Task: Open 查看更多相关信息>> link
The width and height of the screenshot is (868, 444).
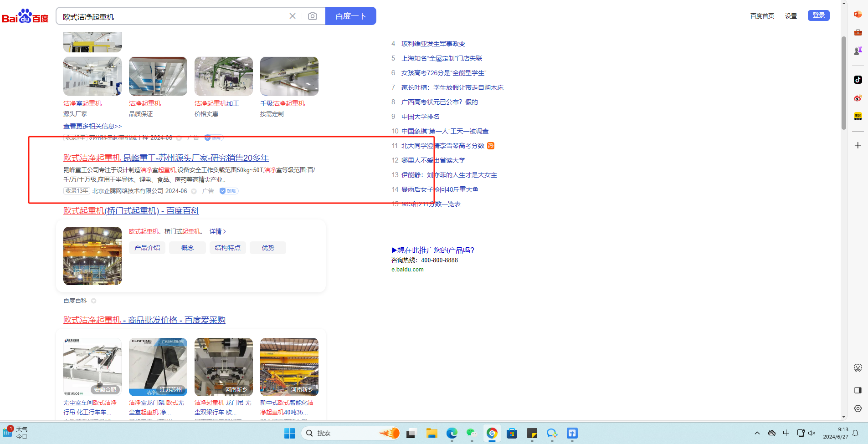Action: (92, 126)
